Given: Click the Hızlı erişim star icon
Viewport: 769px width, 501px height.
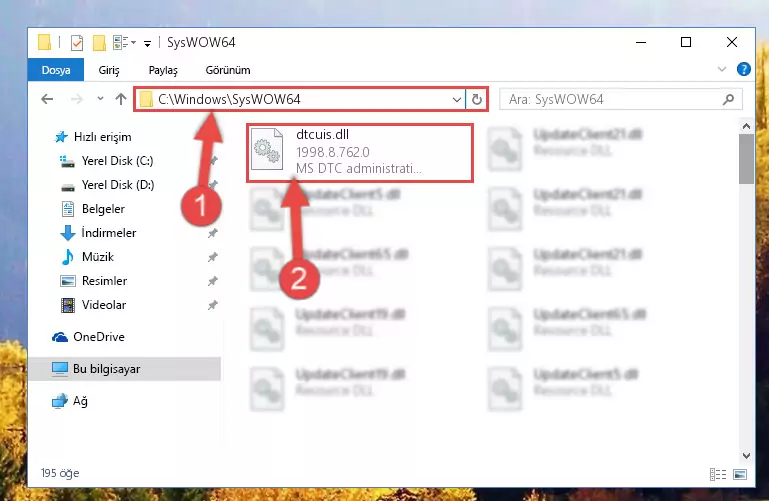Looking at the screenshot, I should [x=61, y=137].
